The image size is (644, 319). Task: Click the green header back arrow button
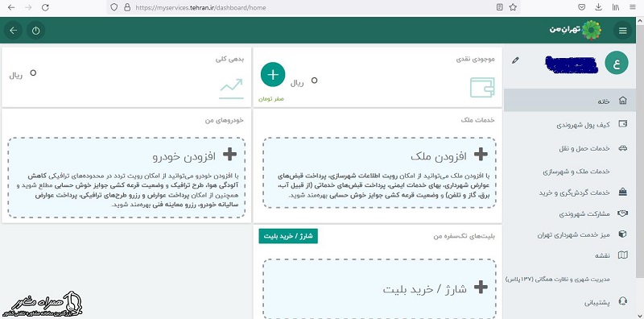(x=14, y=31)
